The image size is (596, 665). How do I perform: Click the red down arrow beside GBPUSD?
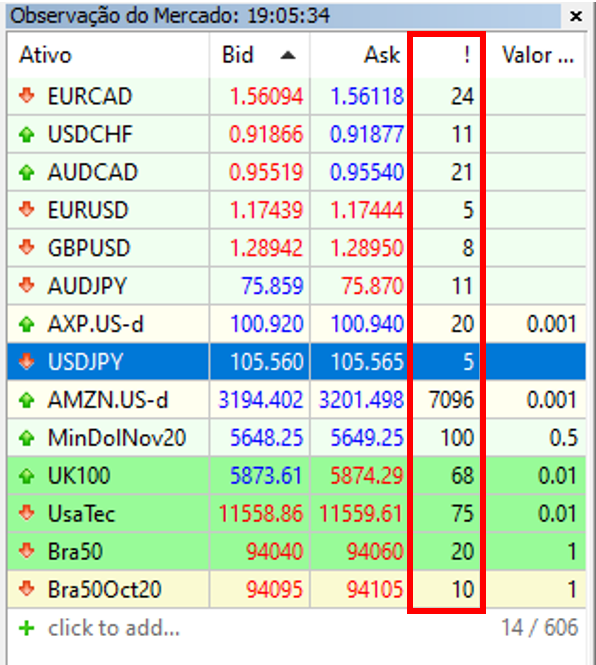(x=27, y=248)
